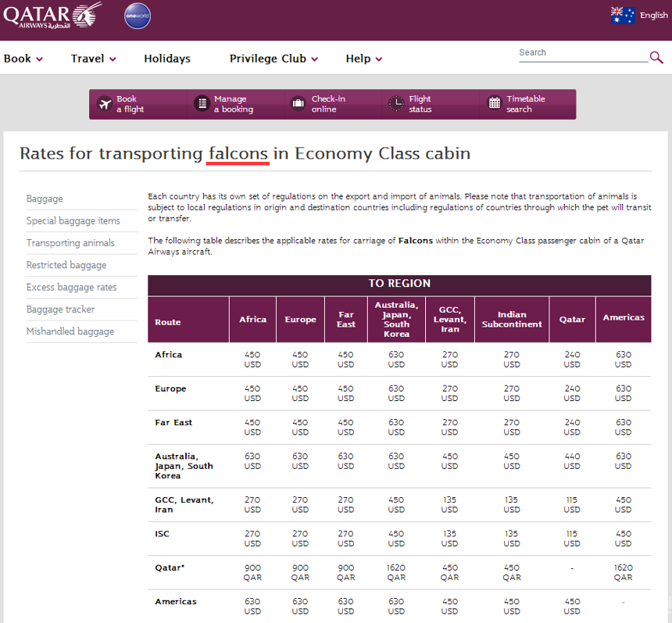This screenshot has width=672, height=623.
Task: Click the Indian Subcontinent column header
Action: click(512, 320)
